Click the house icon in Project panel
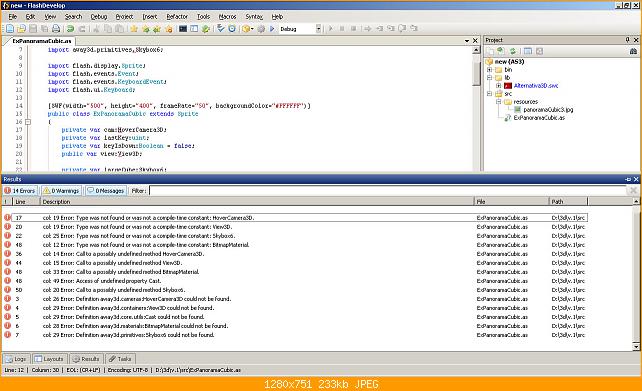 [633, 51]
